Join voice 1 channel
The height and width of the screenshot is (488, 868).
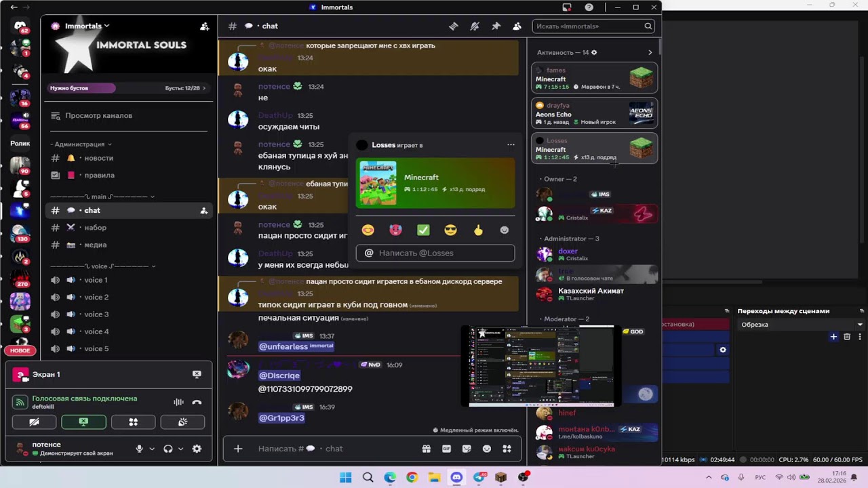(129, 280)
